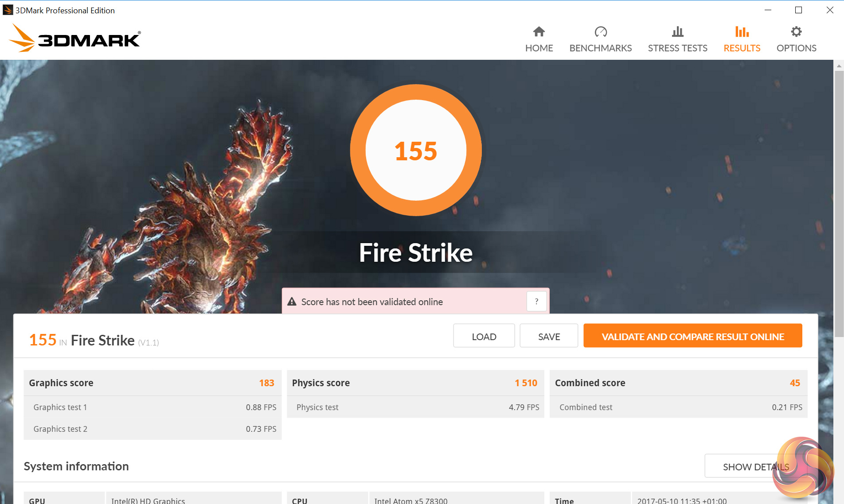Image resolution: width=844 pixels, height=504 pixels.
Task: Click the System information heading
Action: (x=76, y=466)
